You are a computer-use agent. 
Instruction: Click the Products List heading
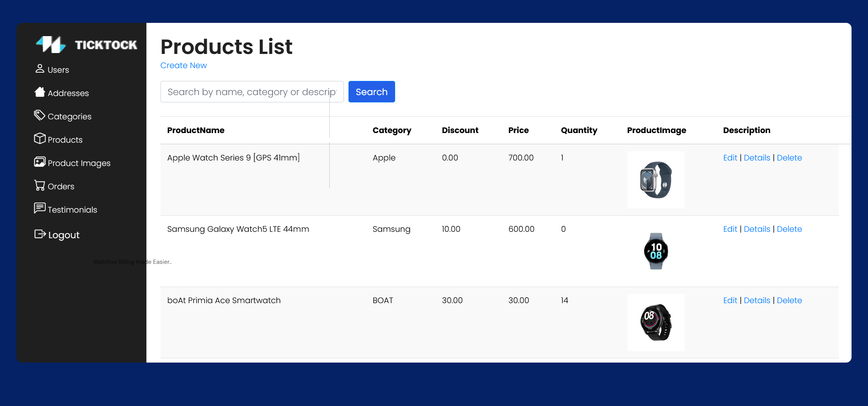(x=226, y=47)
